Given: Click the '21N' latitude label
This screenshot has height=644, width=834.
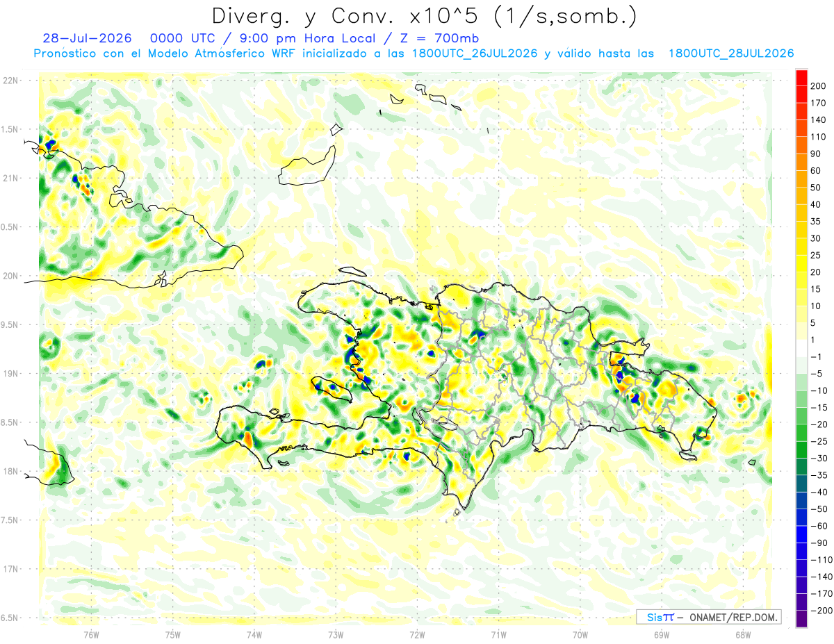Looking at the screenshot, I should [x=10, y=179].
